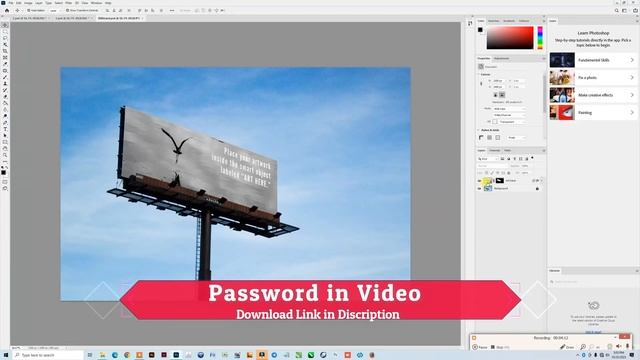Open the workspace switcher icon

(624, 11)
